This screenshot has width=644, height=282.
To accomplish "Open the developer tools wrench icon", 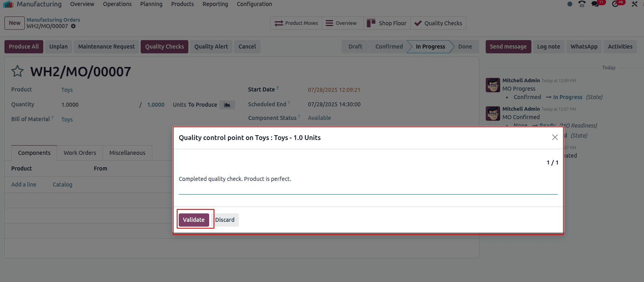I will point(634,4).
